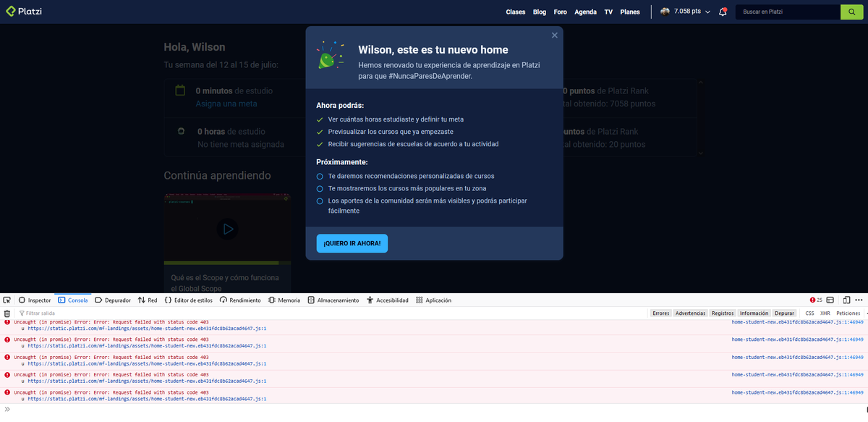Go to Platzi TV
This screenshot has height=422, width=868.
coord(608,12)
